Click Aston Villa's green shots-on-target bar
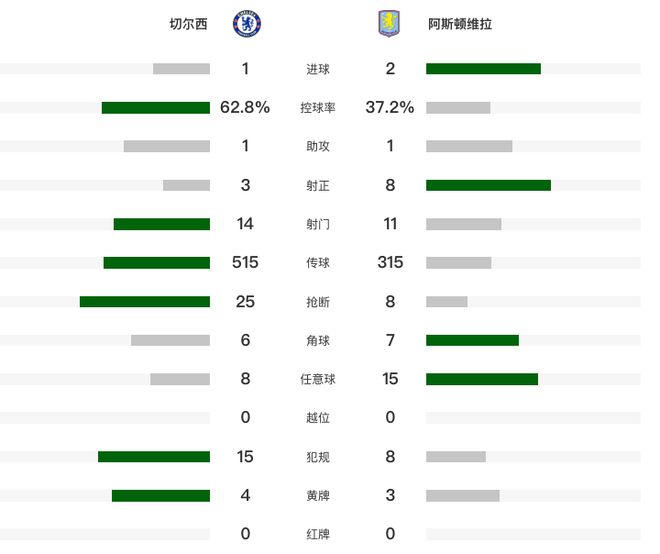 [488, 185]
